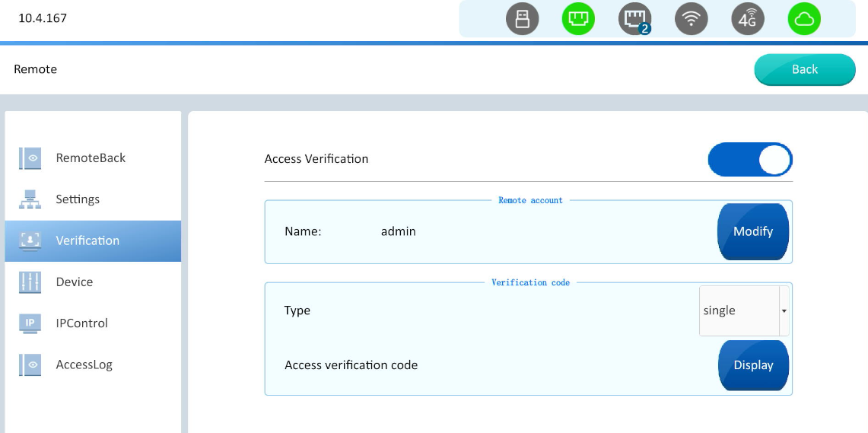This screenshot has height=433, width=868.
Task: Click the network tree icon beside Settings
Action: [30, 199]
